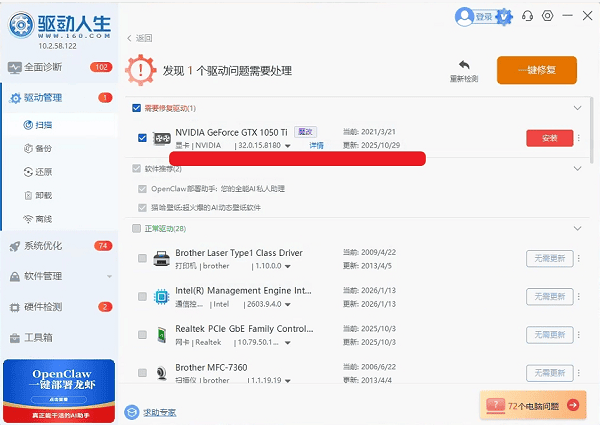Click the Intel Management Engine chip icon
Screen dimensions: 600x425
click(161, 297)
